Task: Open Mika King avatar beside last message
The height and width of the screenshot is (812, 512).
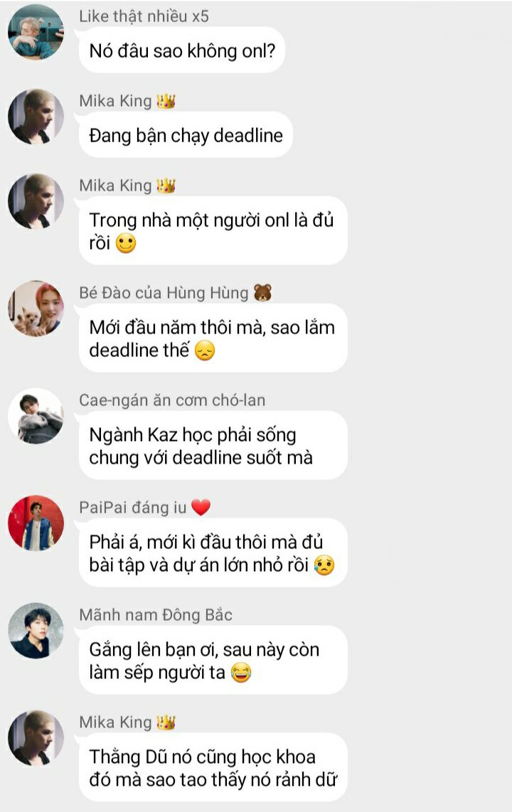Action: click(36, 738)
